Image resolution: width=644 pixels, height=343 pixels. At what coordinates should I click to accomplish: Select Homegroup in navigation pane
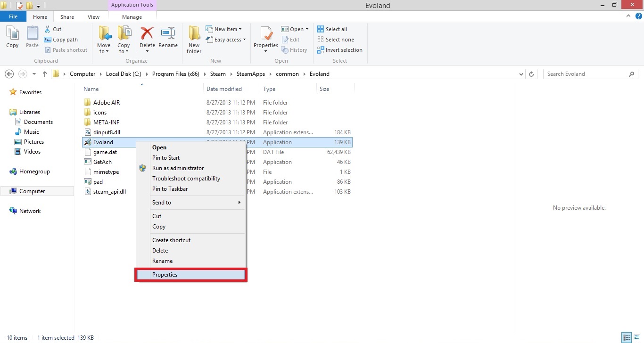34,171
